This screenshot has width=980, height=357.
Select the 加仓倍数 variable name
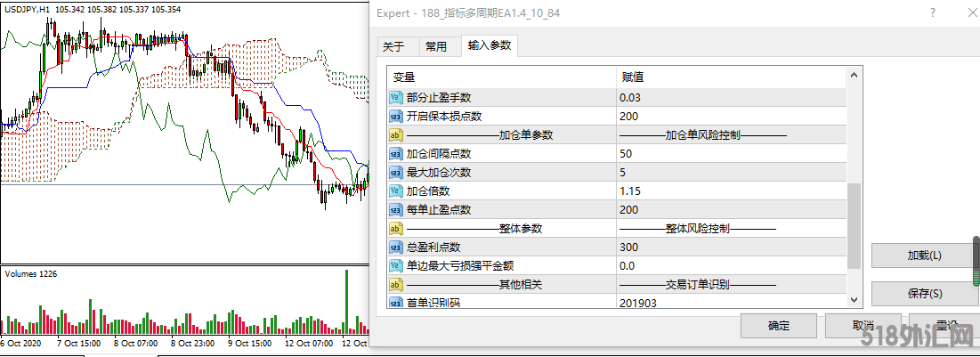pos(428,191)
